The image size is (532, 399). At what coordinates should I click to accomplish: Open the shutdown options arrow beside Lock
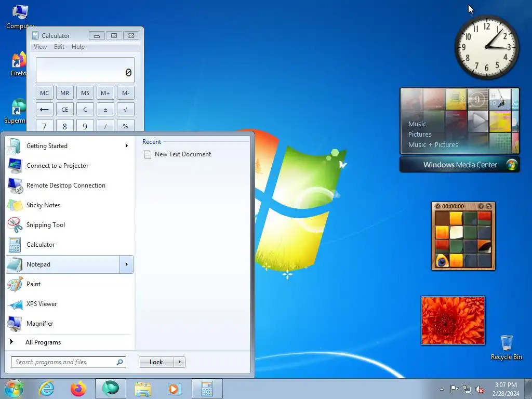pos(180,362)
